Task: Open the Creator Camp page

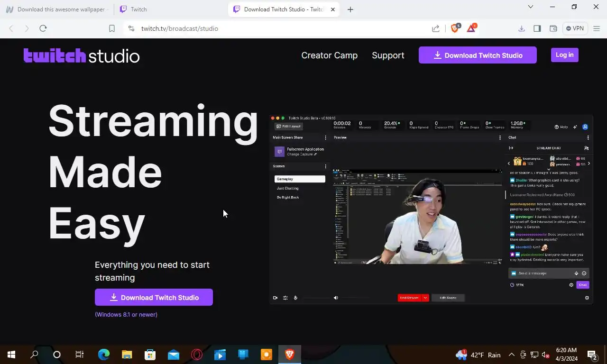Action: pyautogui.click(x=330, y=55)
